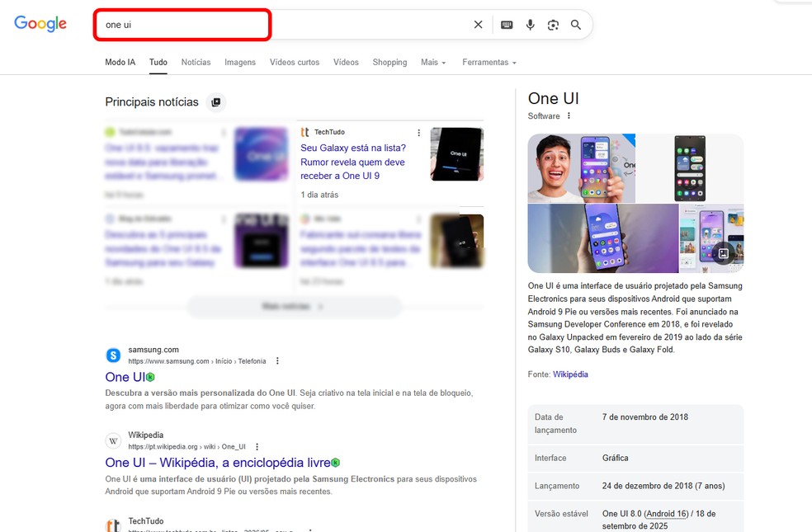Click the 'One UI' knowledge panel title

click(553, 98)
